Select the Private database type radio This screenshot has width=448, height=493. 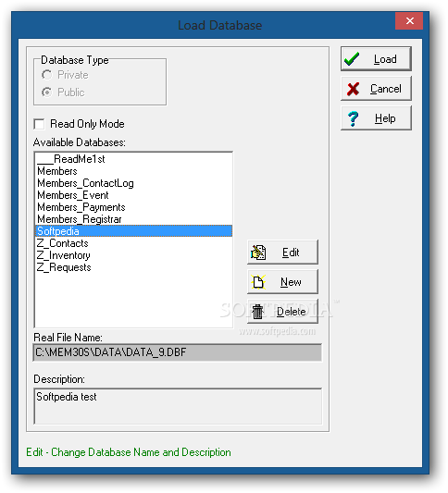pos(47,75)
